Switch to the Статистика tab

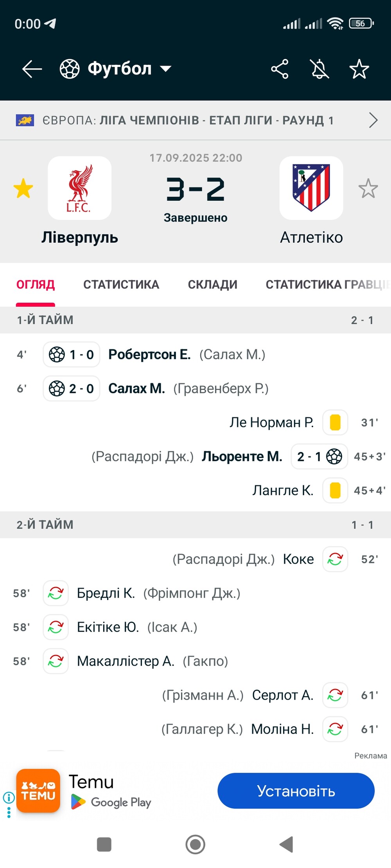pos(121,284)
